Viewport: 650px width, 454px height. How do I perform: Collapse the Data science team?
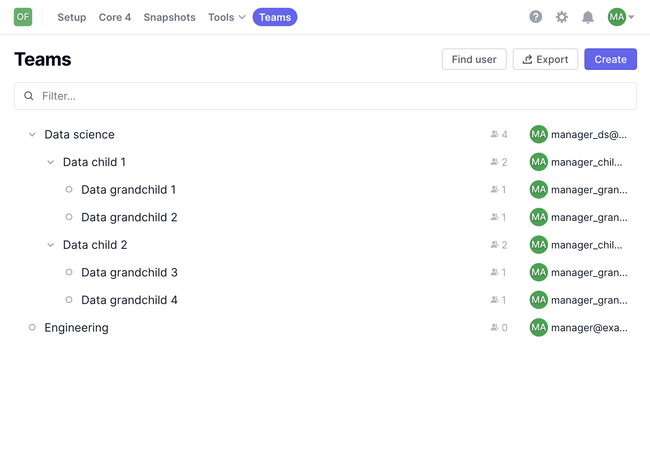(x=32, y=135)
